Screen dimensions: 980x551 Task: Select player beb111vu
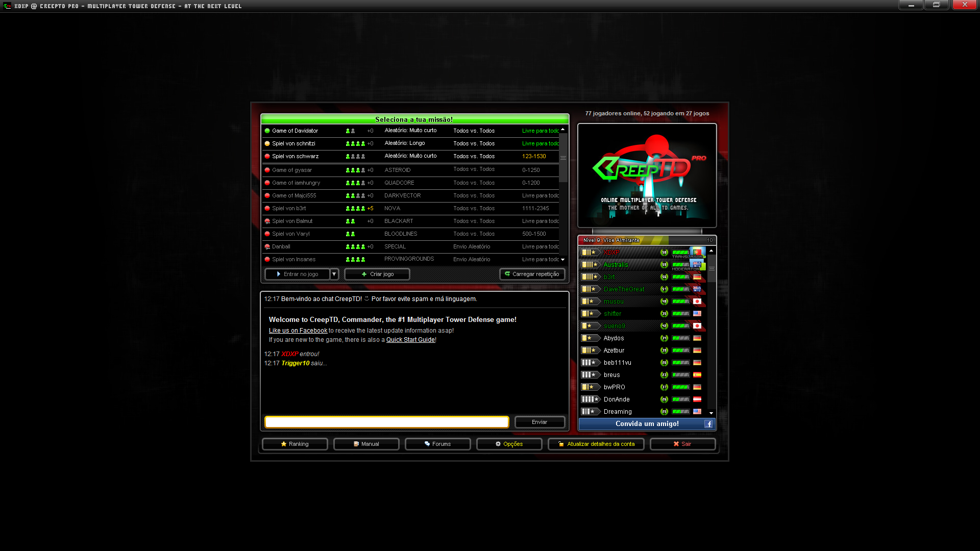[643, 363]
